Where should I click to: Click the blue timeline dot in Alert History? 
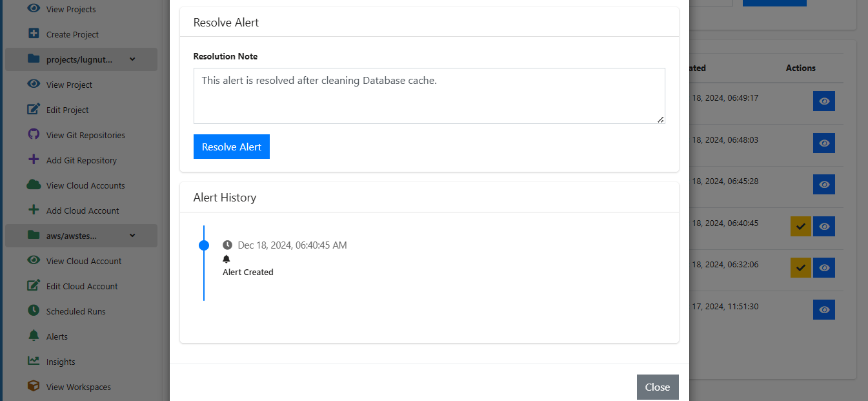204,245
